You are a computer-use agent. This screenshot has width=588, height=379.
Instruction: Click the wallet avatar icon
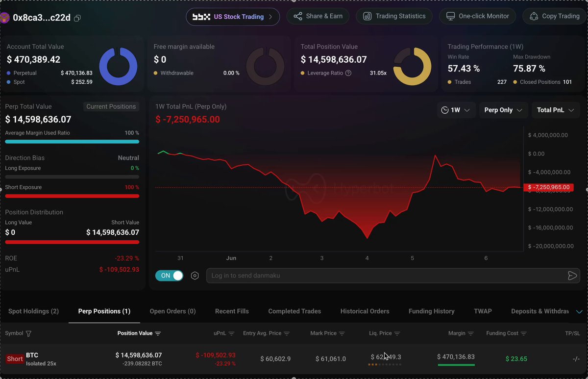(x=5, y=18)
